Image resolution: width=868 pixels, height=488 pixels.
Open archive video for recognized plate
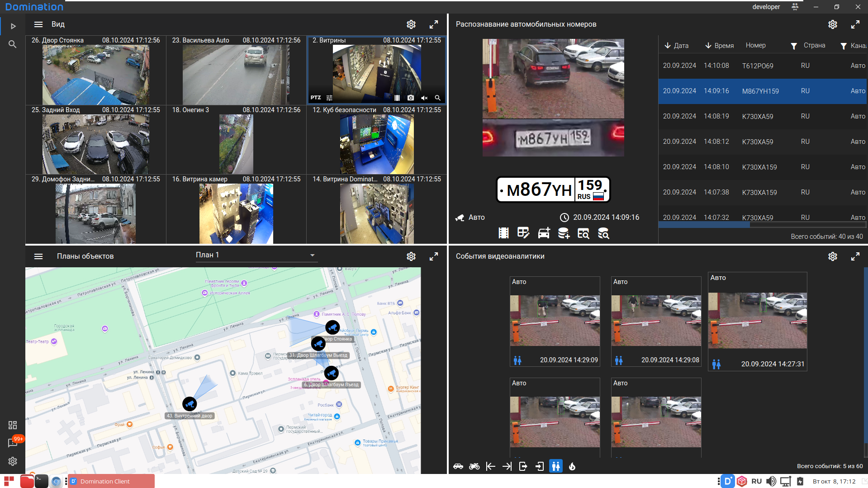coord(503,233)
